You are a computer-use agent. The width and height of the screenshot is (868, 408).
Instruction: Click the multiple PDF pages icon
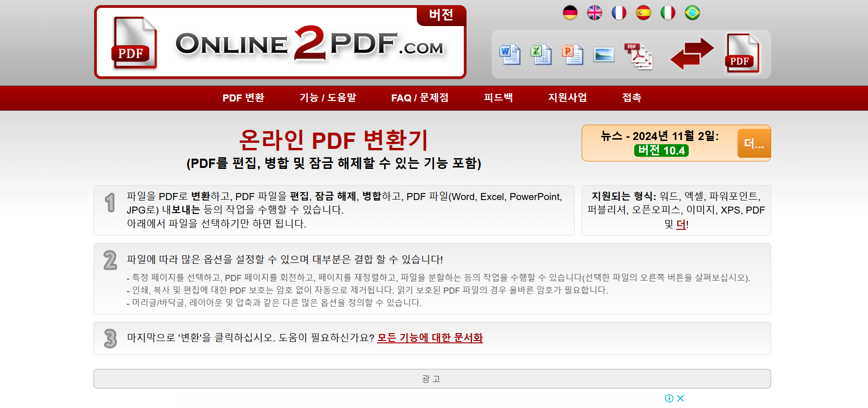click(x=638, y=56)
